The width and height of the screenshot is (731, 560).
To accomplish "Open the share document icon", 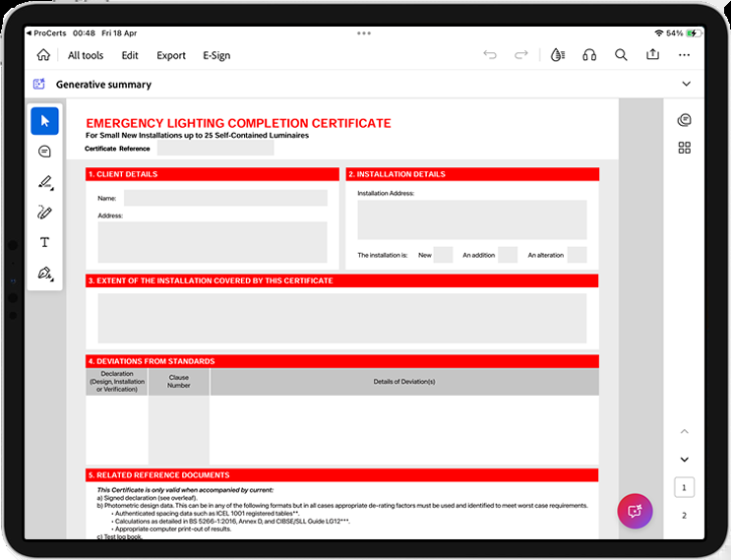I will [x=652, y=55].
